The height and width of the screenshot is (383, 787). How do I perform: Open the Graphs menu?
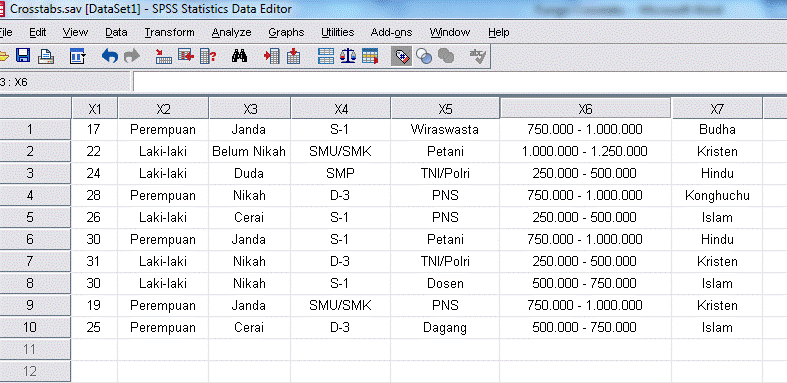coord(286,33)
